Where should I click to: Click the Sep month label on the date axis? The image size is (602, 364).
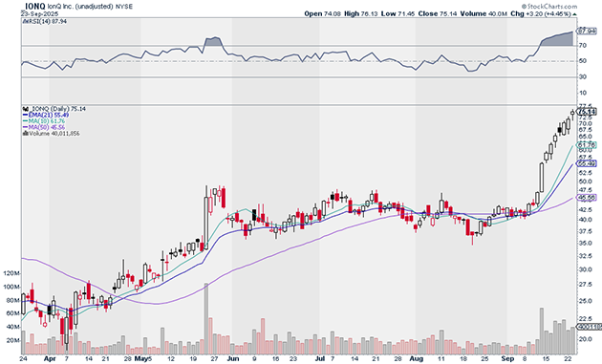click(x=507, y=359)
